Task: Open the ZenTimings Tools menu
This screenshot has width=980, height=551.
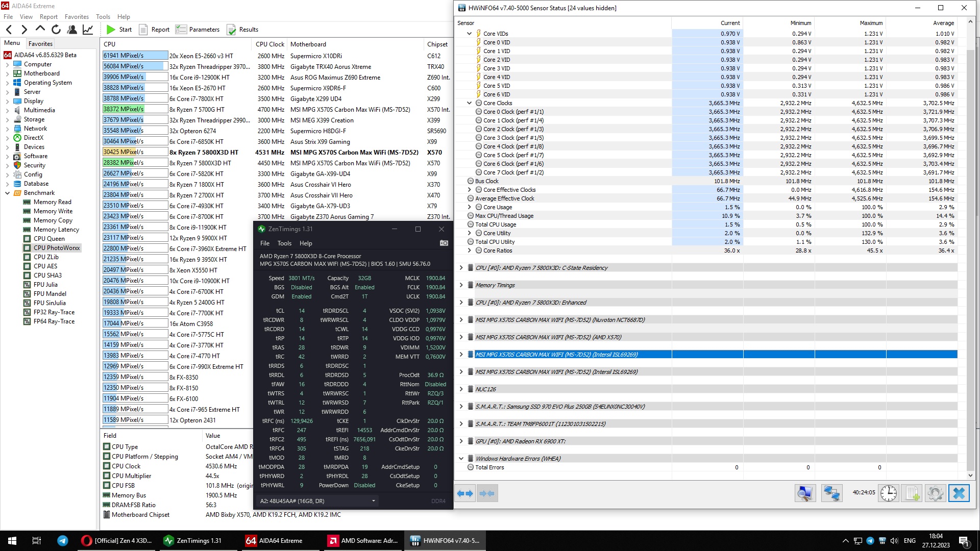Action: click(x=284, y=243)
